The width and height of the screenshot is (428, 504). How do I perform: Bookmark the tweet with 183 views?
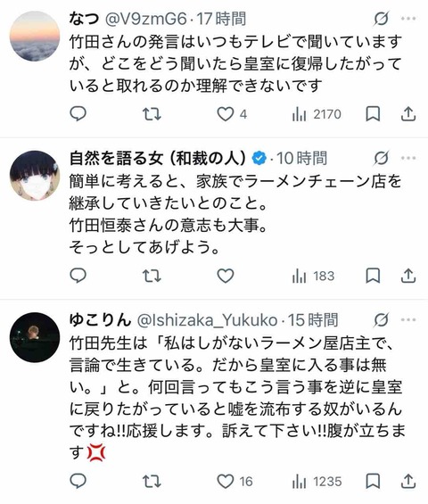pyautogui.click(x=373, y=276)
